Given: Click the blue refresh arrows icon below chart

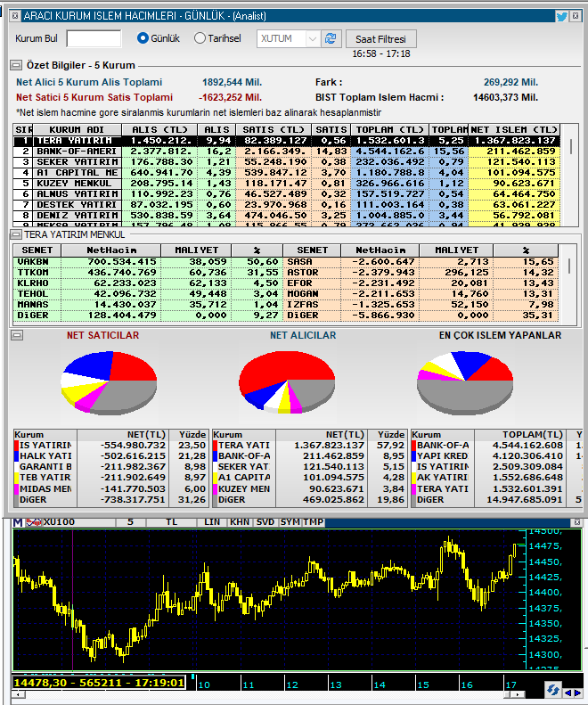Looking at the screenshot, I should coord(552,690).
